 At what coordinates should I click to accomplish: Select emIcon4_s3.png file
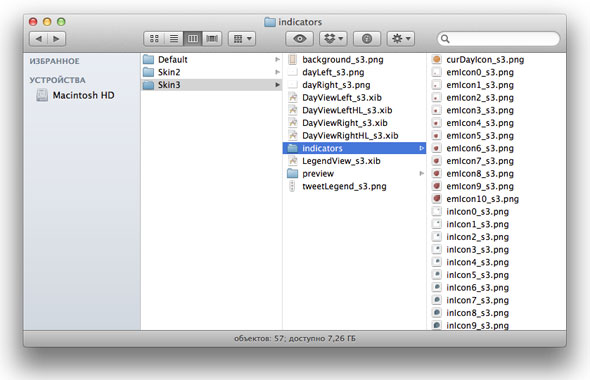tap(497, 123)
